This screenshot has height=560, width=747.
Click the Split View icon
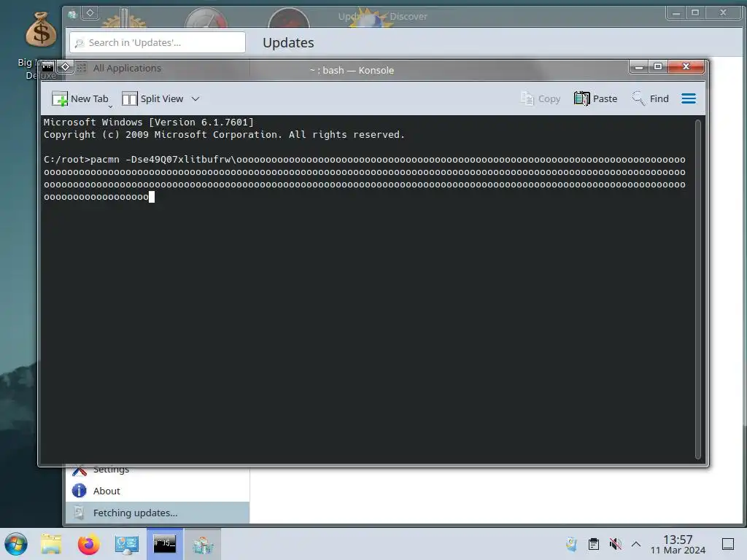tap(130, 98)
